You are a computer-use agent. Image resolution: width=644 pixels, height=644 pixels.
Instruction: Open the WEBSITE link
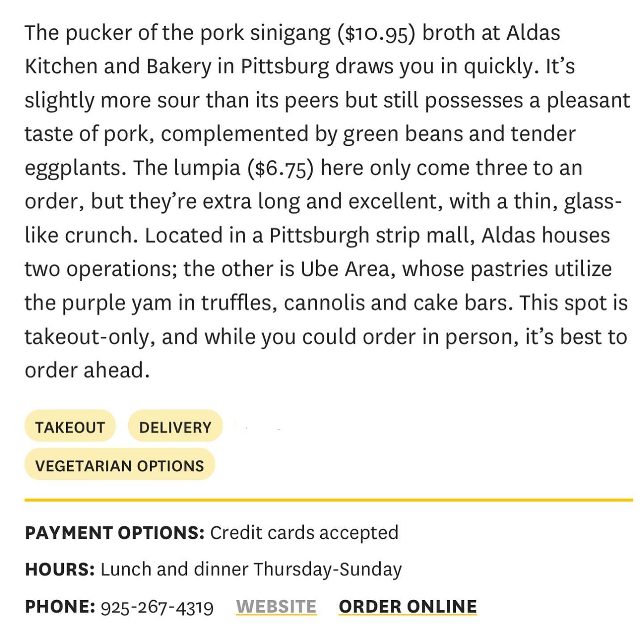point(276,606)
